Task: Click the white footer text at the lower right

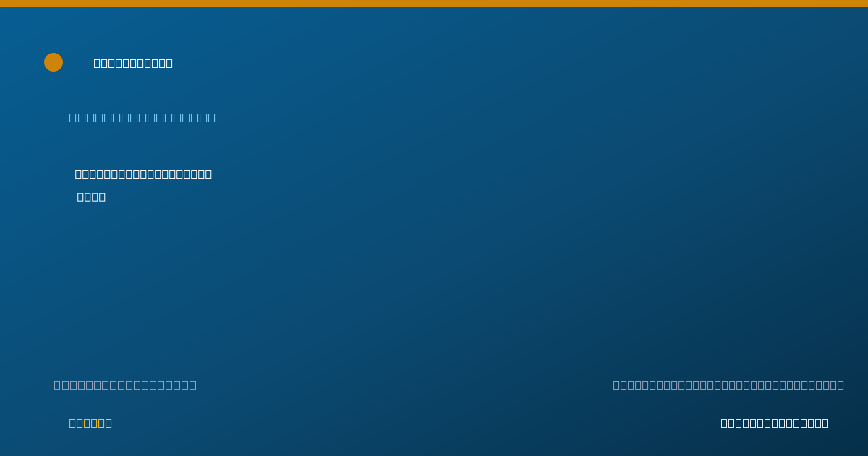Action: (x=775, y=423)
